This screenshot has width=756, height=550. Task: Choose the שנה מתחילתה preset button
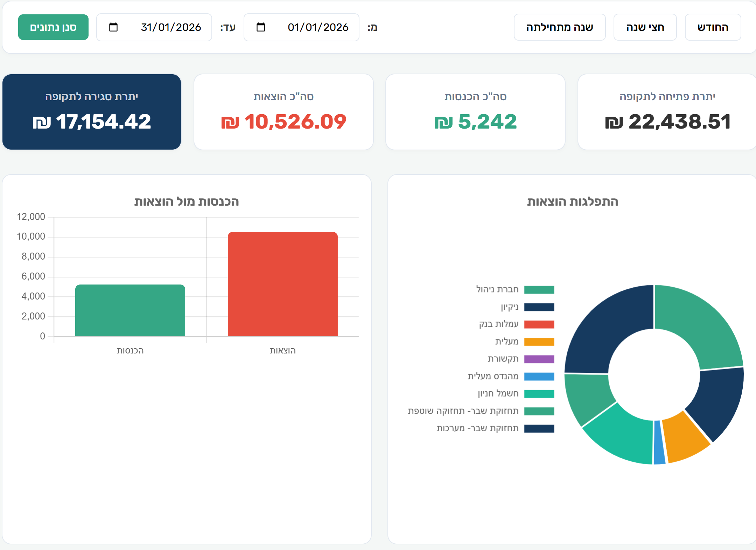click(559, 27)
